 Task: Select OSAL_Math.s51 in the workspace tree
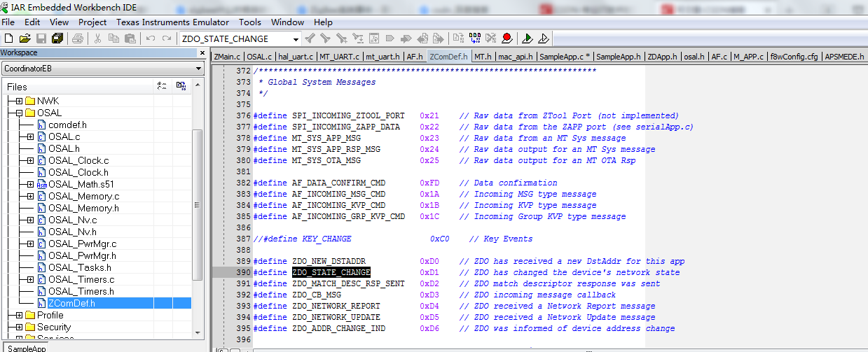click(x=81, y=184)
